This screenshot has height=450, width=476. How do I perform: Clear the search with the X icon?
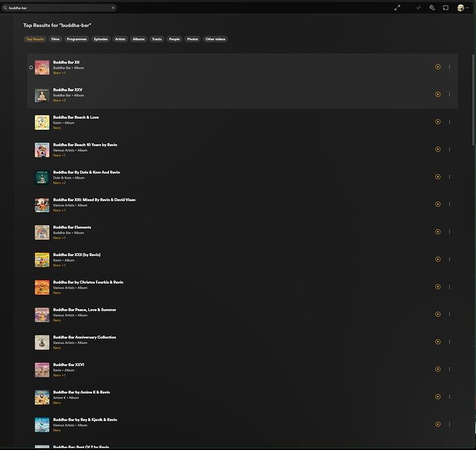pos(113,8)
